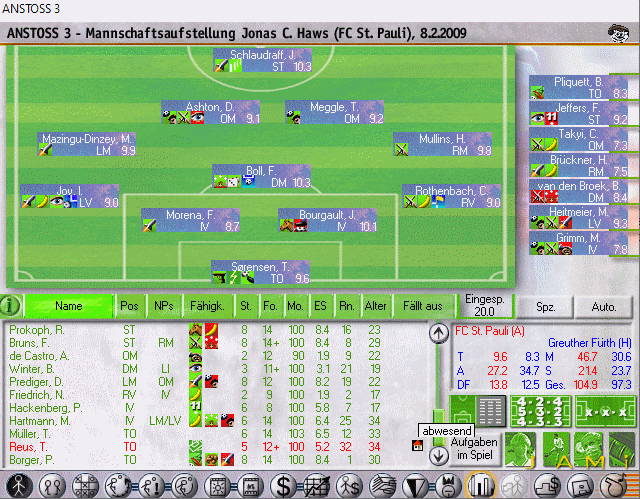
Task: Open the dollar sign finances icon
Action: click(x=284, y=486)
